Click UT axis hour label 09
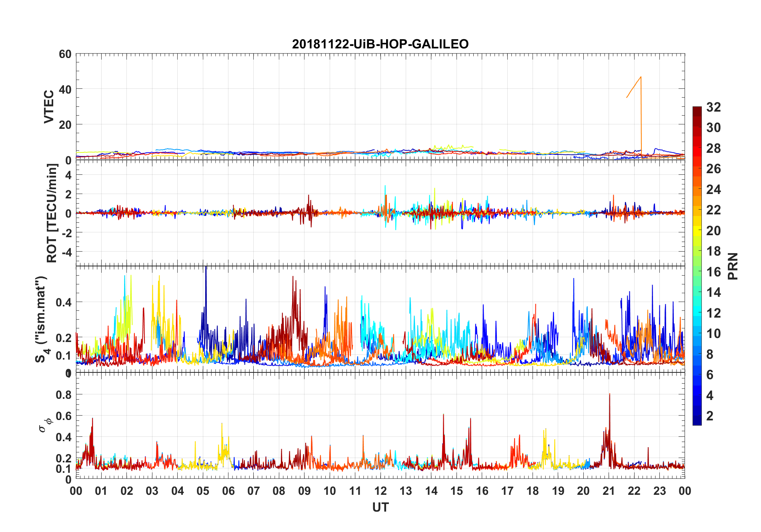761x532 pixels. (x=304, y=491)
